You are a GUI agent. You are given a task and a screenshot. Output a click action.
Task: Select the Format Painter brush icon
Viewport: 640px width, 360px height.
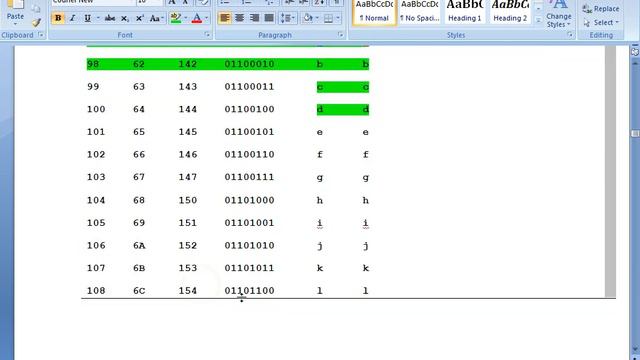tap(36, 23)
